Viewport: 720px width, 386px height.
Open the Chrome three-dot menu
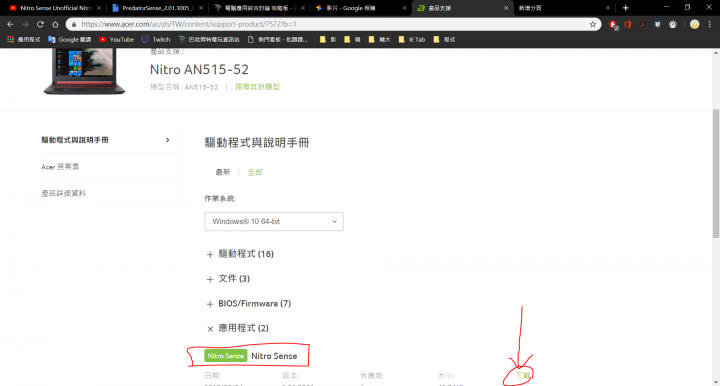click(709, 25)
